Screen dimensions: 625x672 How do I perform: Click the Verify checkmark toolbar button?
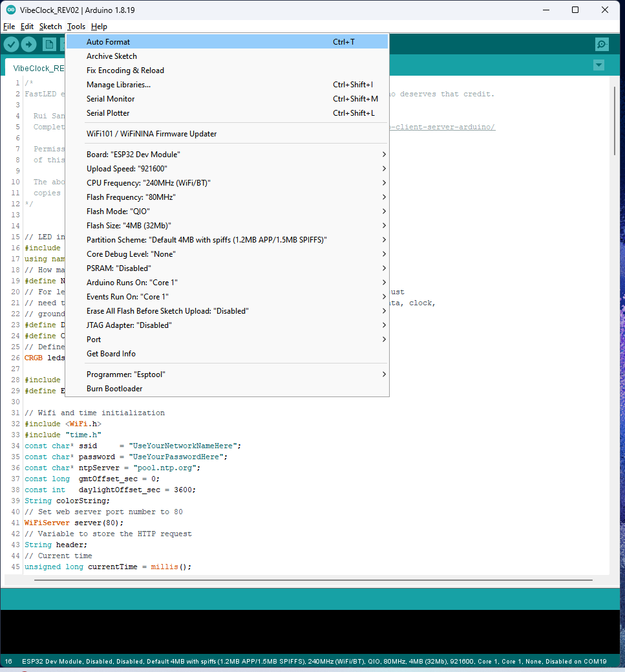point(11,44)
